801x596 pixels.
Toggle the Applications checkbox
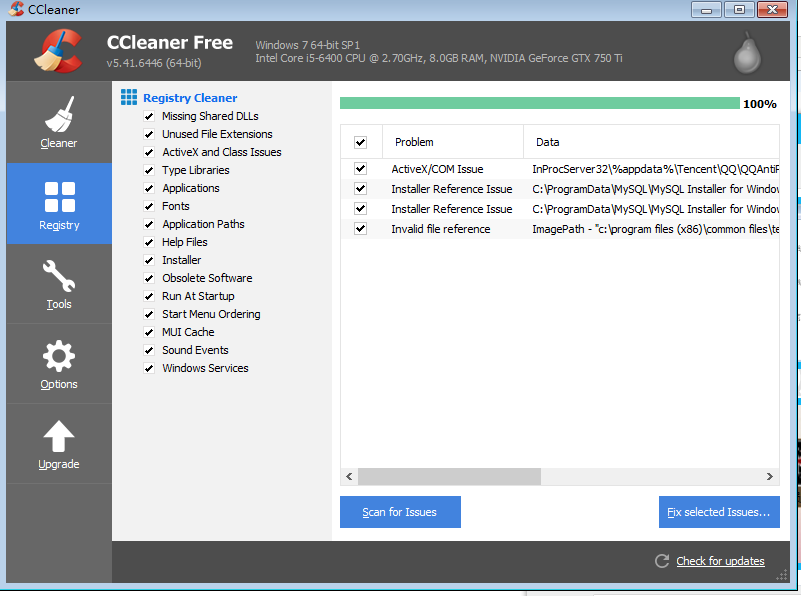point(149,188)
